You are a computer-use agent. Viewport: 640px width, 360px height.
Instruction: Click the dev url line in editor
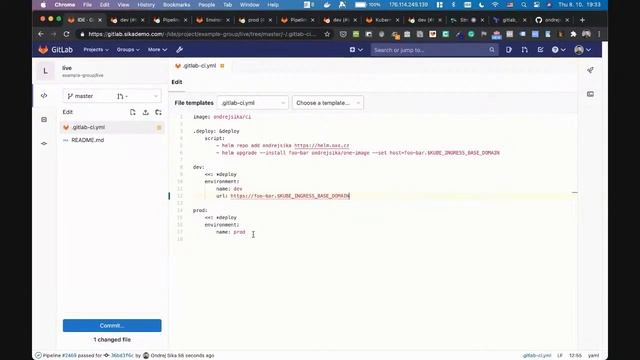(282, 196)
